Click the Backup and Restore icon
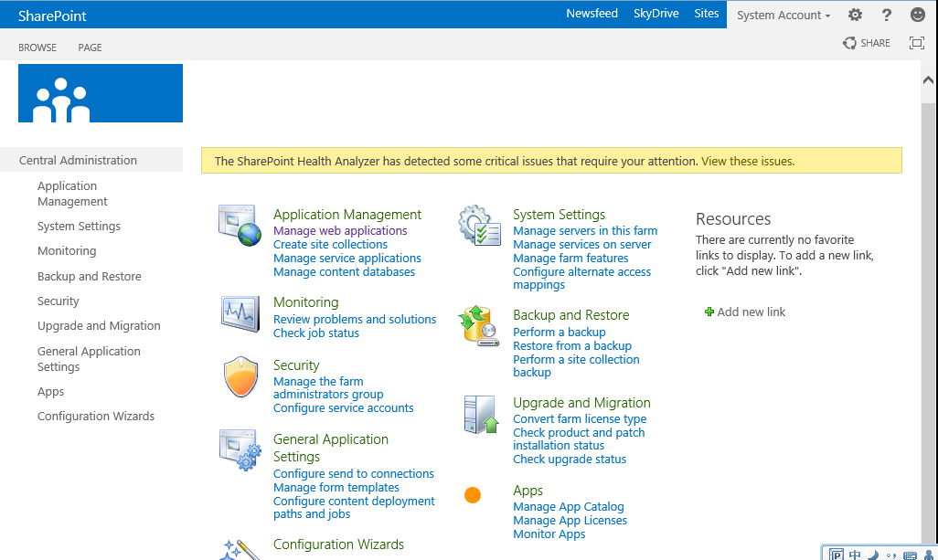This screenshot has height=560, width=938. click(479, 326)
